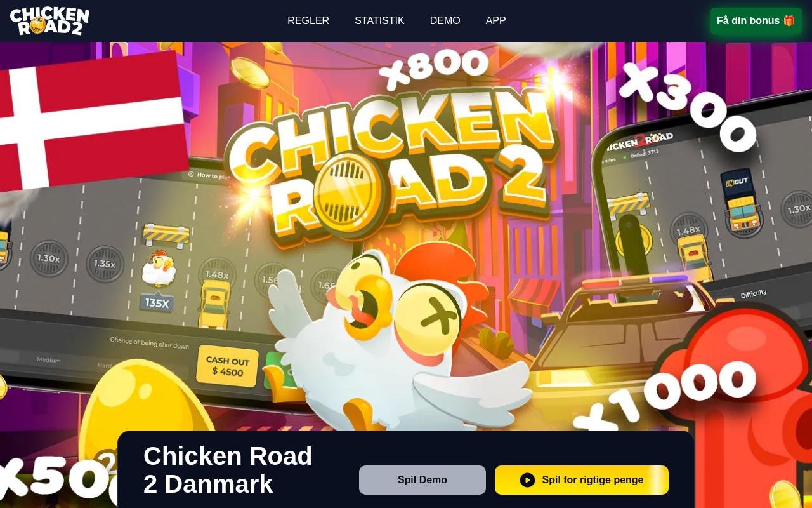Go to the DEMO navigation link
Image resolution: width=812 pixels, height=508 pixels.
[x=445, y=20]
